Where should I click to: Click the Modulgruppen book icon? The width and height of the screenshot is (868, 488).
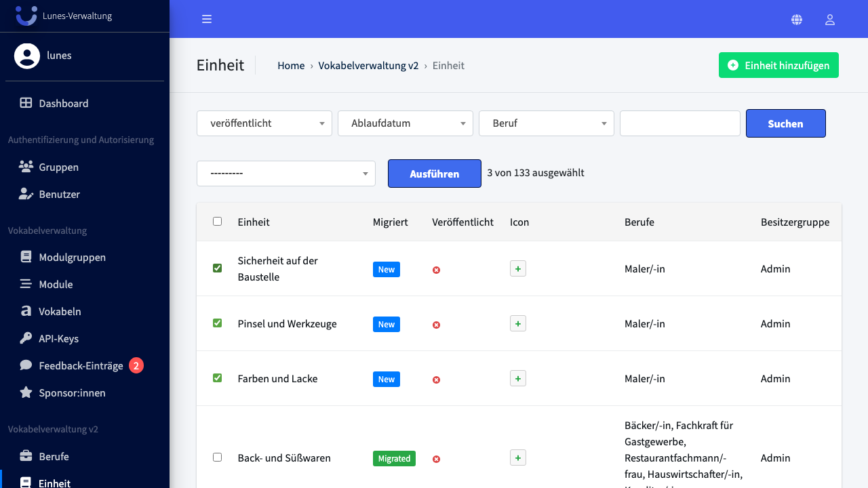(26, 257)
